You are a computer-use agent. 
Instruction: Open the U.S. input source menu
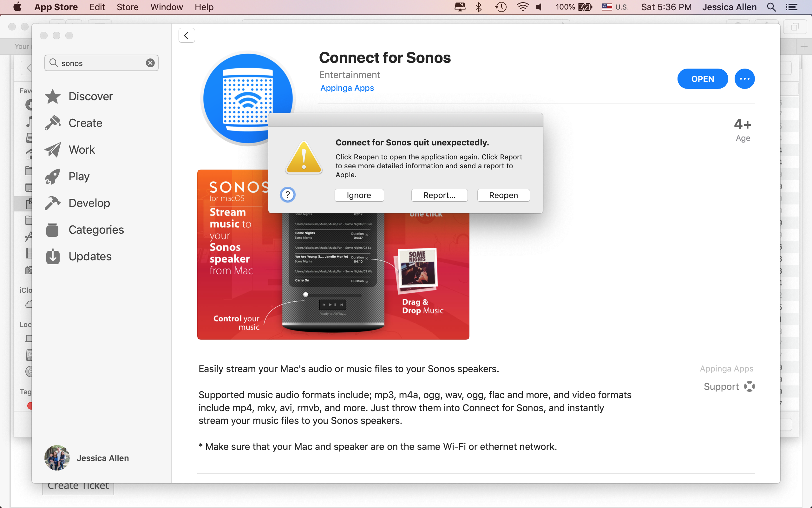click(615, 7)
